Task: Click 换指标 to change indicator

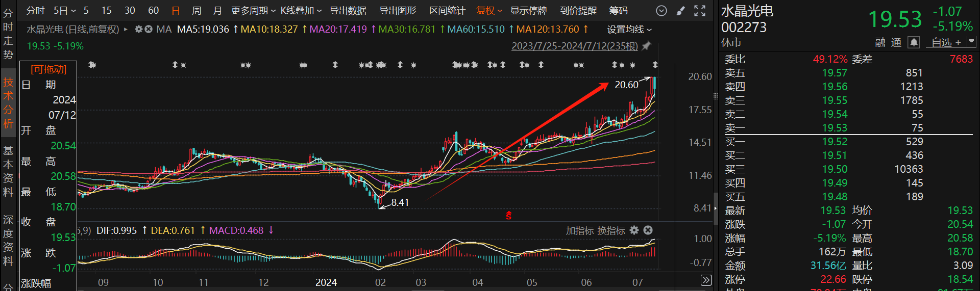Action: point(610,231)
